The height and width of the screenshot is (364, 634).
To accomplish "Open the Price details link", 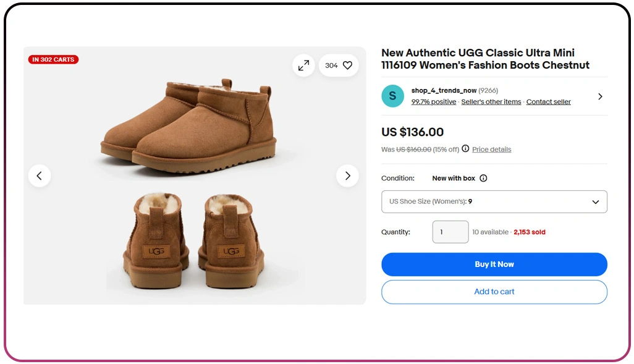I will pos(491,150).
